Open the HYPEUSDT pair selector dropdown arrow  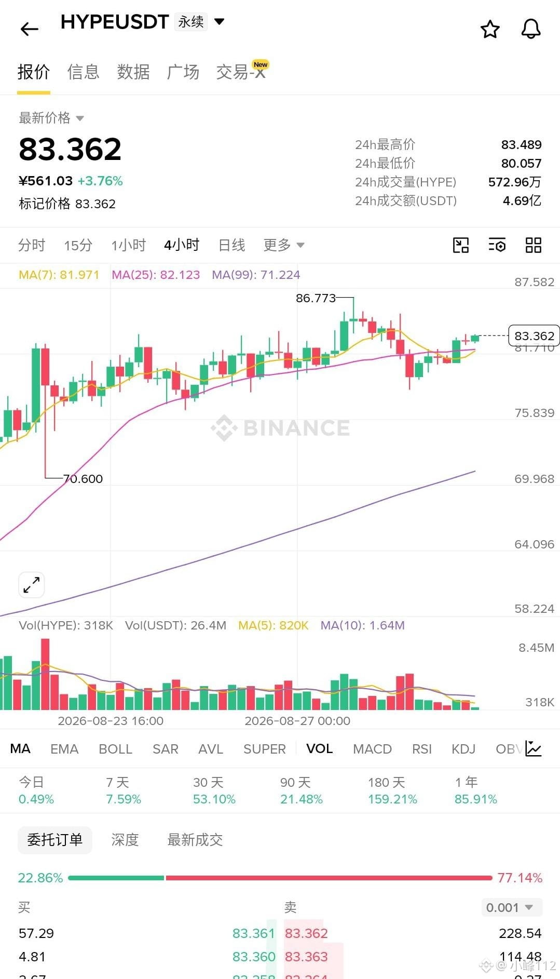(220, 21)
